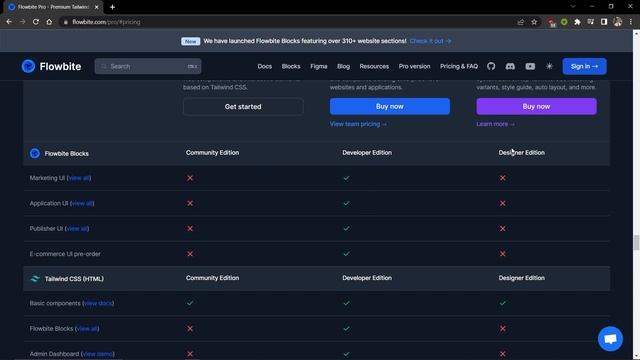
Task: Open View team pricing link
Action: click(358, 124)
